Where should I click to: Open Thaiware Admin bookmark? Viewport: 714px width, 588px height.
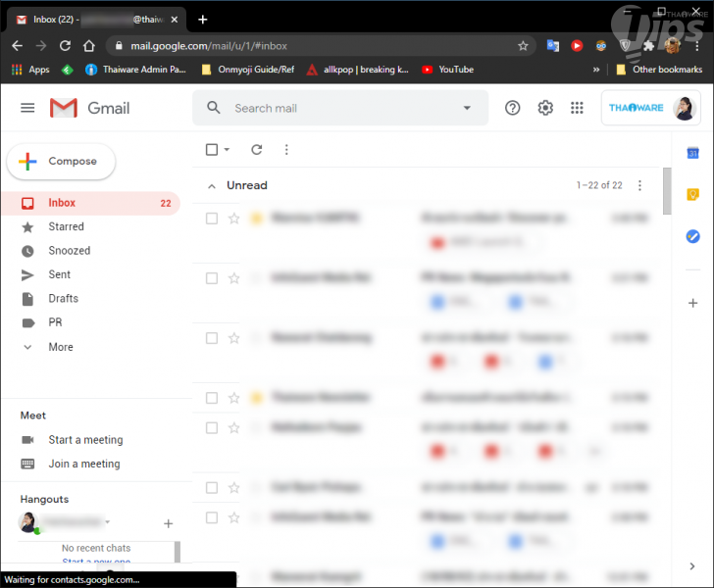(136, 70)
